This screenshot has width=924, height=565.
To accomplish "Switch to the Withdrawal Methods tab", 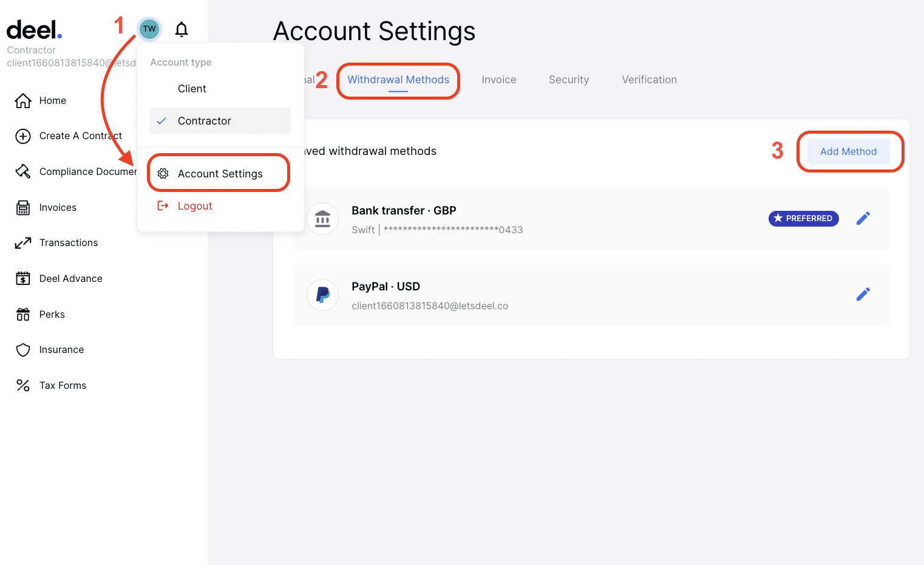I will coord(398,80).
